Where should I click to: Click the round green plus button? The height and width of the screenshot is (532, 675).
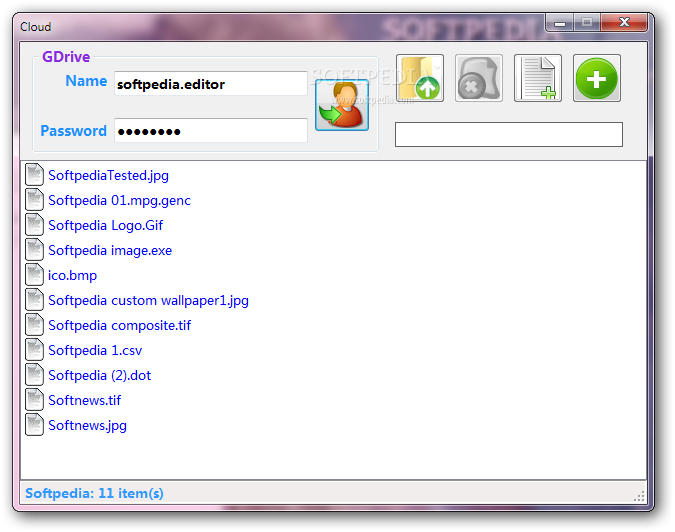click(x=597, y=78)
